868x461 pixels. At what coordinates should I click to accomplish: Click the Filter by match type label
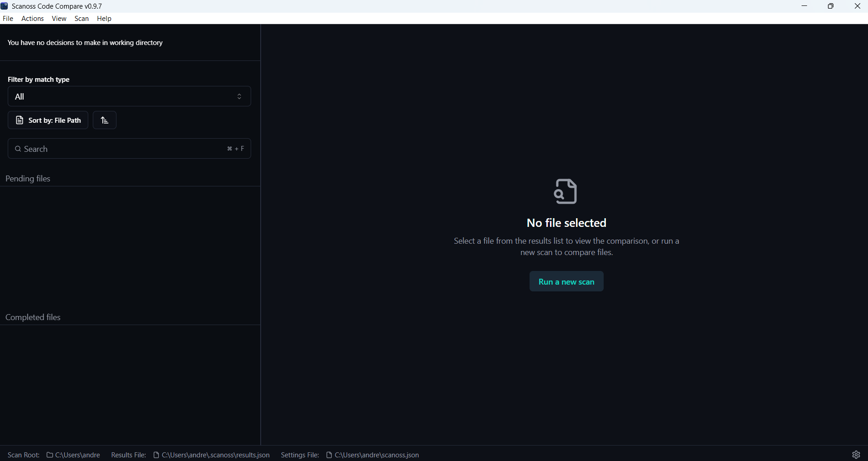39,80
